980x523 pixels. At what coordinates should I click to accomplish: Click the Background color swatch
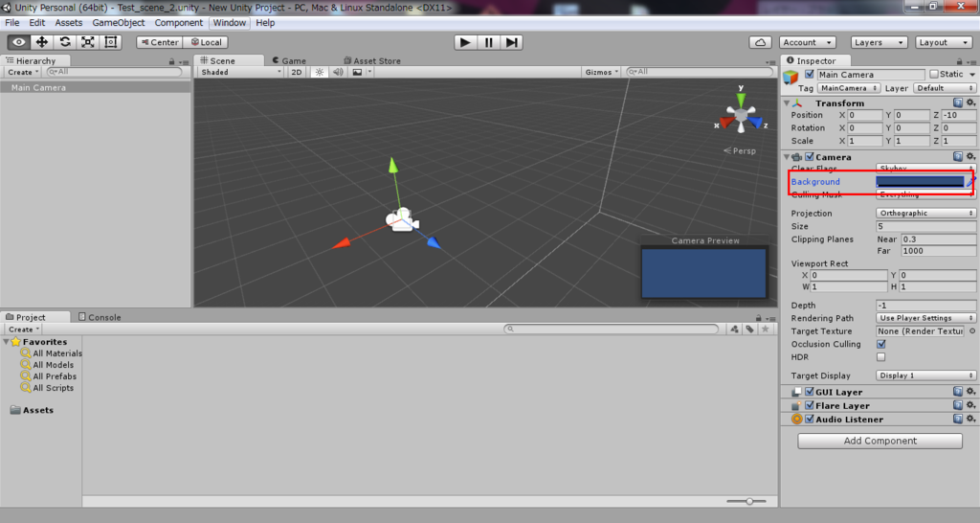(920, 181)
